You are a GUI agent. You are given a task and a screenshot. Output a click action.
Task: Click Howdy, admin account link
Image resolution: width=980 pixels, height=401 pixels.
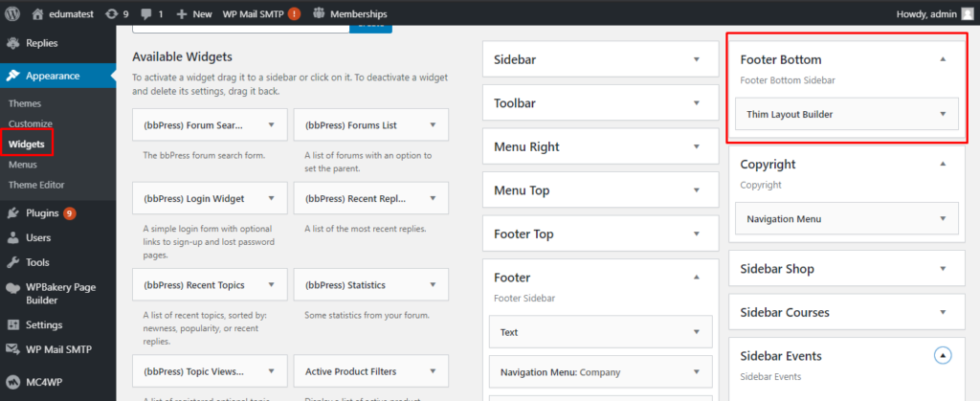pyautogui.click(x=926, y=13)
